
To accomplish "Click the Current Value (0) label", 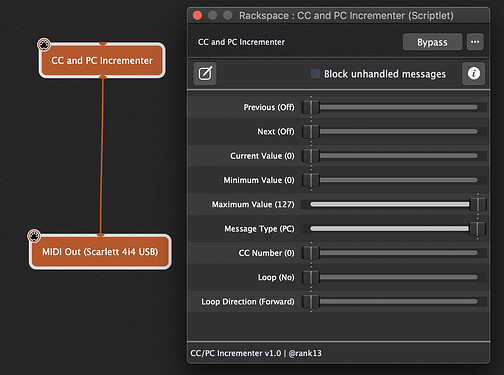I will pos(262,156).
